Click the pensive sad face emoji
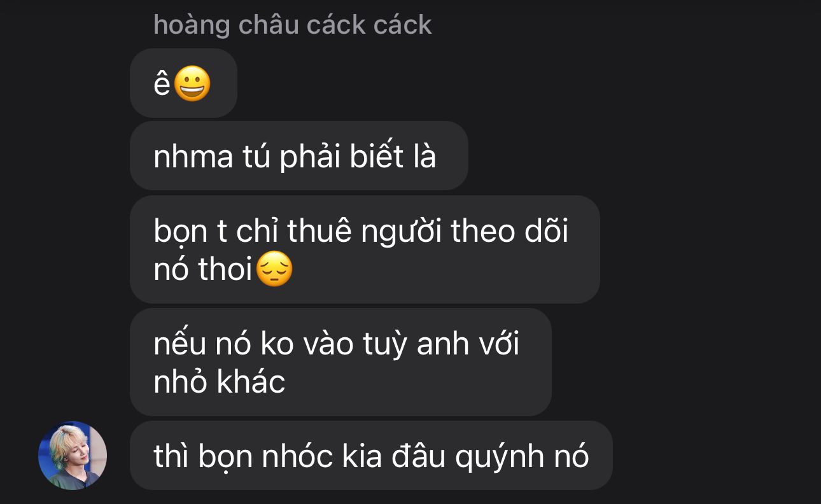The width and height of the screenshot is (821, 504). pos(274,269)
